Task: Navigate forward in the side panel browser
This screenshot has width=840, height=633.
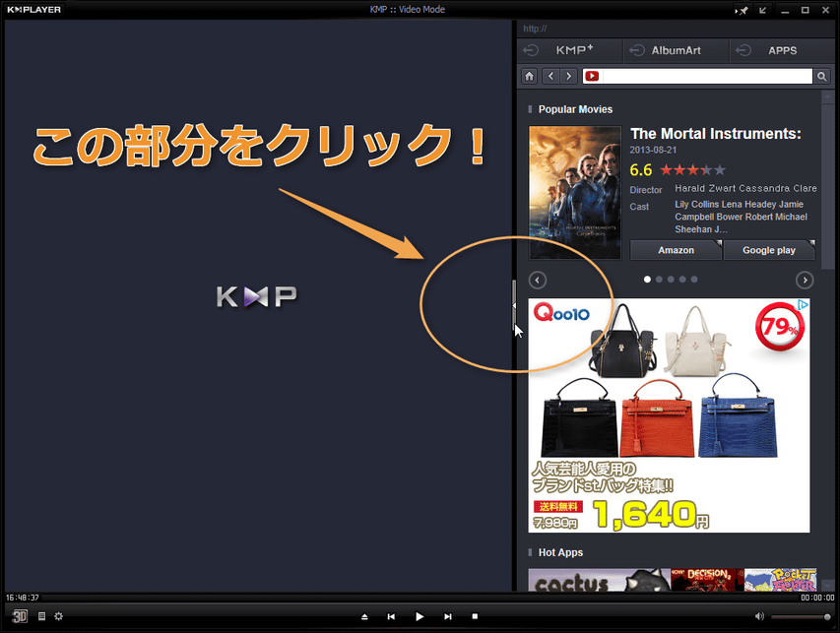Action: [568, 76]
